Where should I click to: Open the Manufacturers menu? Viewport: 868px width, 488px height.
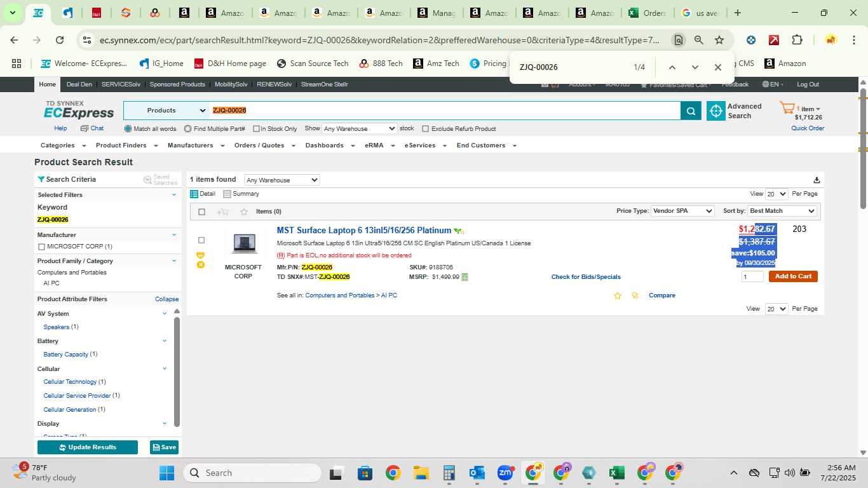(x=196, y=146)
